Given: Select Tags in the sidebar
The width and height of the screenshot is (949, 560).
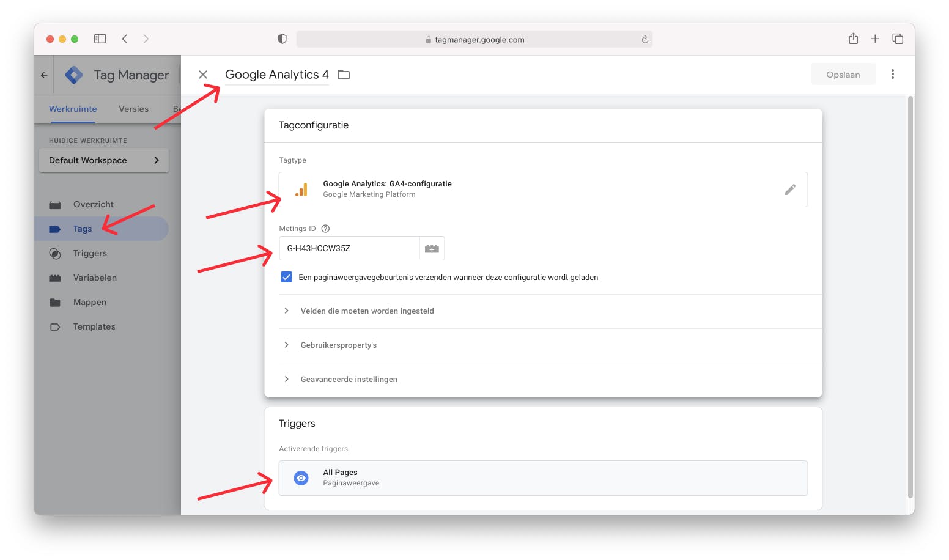Looking at the screenshot, I should click(x=102, y=229).
